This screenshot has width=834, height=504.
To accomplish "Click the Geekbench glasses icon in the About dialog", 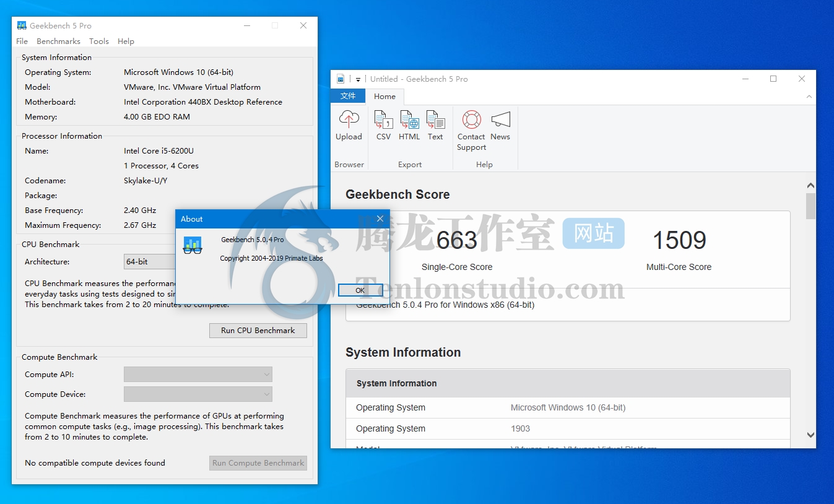I will tap(193, 245).
